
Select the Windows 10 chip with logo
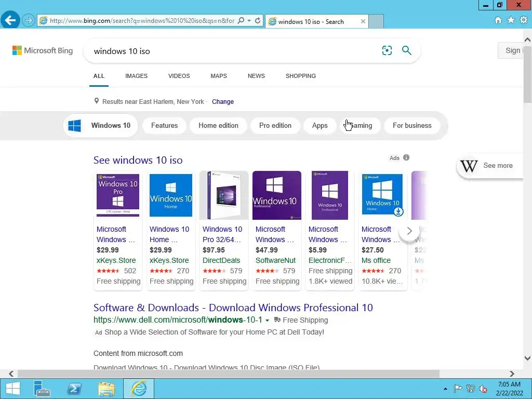coord(100,126)
